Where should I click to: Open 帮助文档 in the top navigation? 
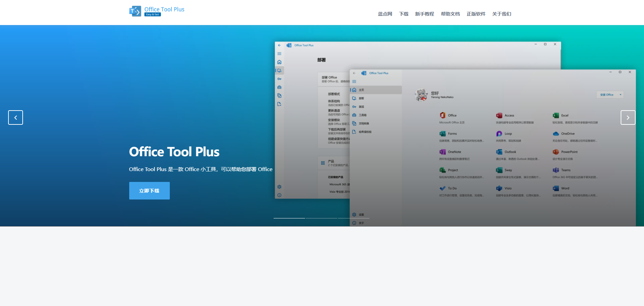[x=450, y=14]
